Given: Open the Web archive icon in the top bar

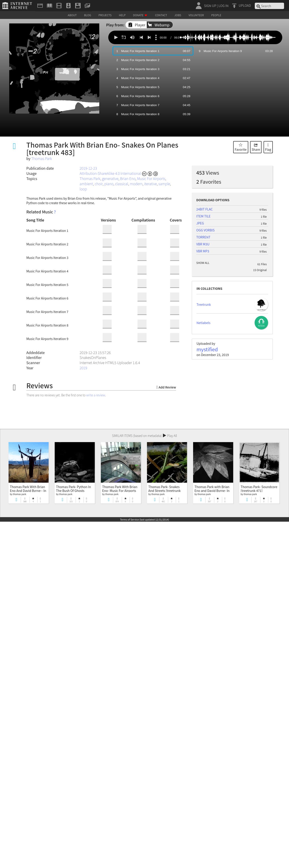Looking at the screenshot, I should (40, 5).
